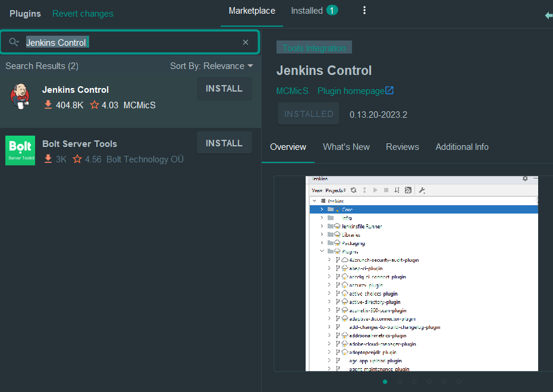Expand Libraries node in preview tree
Image resolution: width=553 pixels, height=392 pixels.
pos(322,234)
